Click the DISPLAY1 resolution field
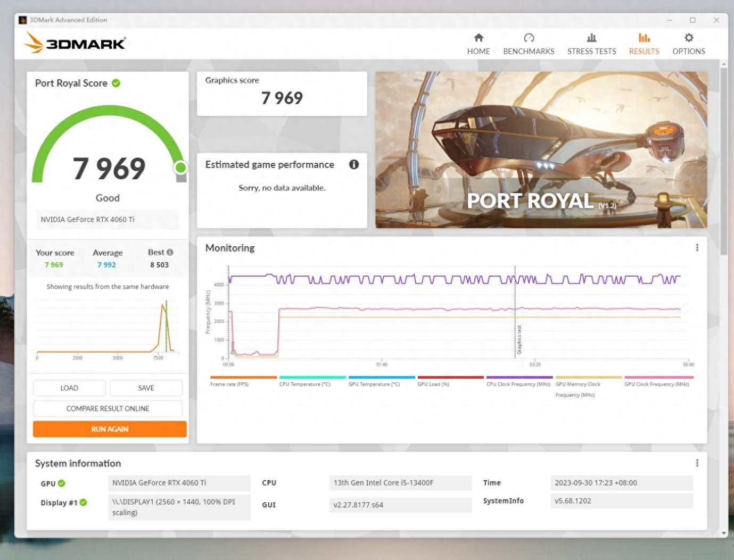 click(179, 507)
